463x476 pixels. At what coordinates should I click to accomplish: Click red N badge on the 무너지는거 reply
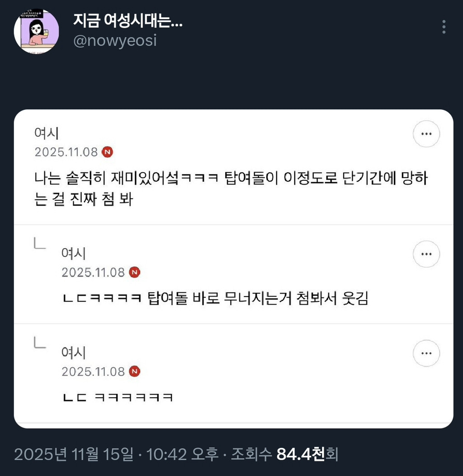tap(135, 272)
